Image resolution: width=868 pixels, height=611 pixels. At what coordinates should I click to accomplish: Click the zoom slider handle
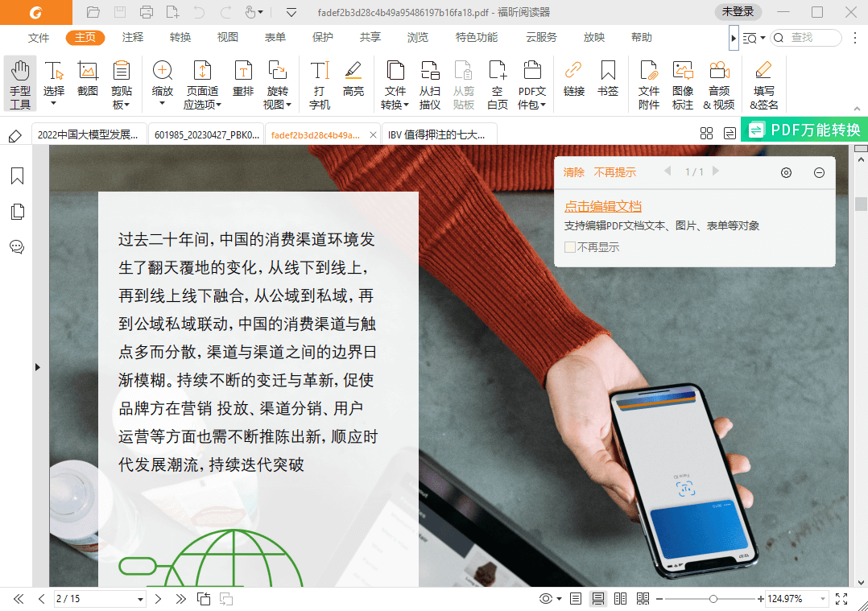713,599
